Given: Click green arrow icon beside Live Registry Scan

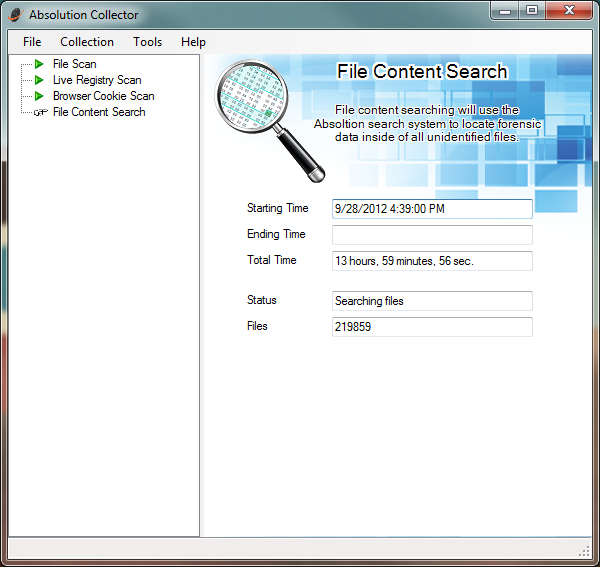Looking at the screenshot, I should coord(39,80).
